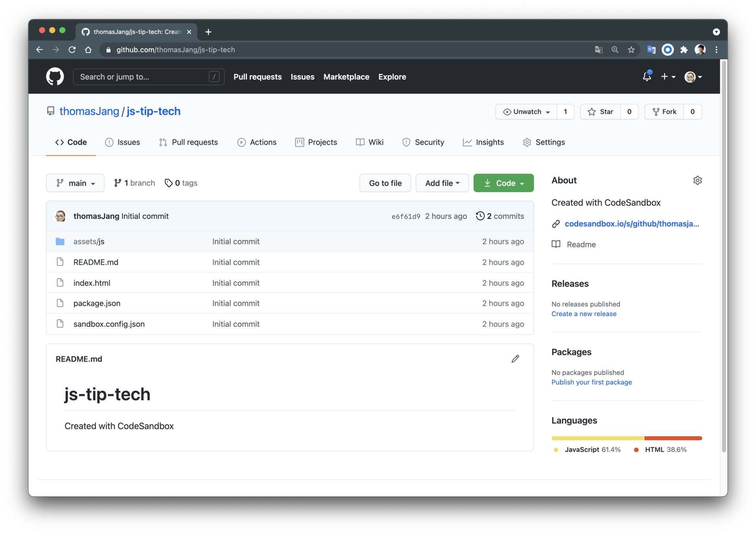Open the Unwatch dropdown

526,112
